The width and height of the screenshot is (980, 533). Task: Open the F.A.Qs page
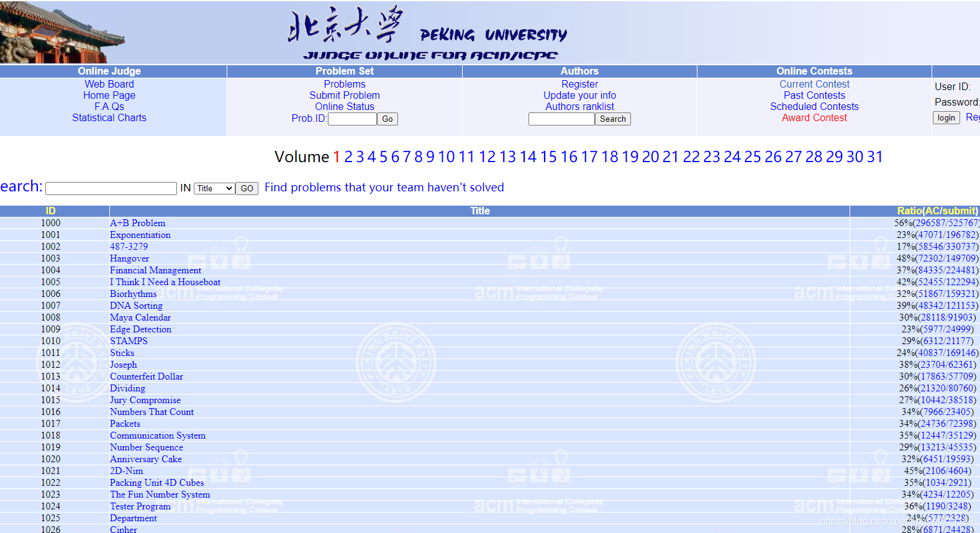109,106
